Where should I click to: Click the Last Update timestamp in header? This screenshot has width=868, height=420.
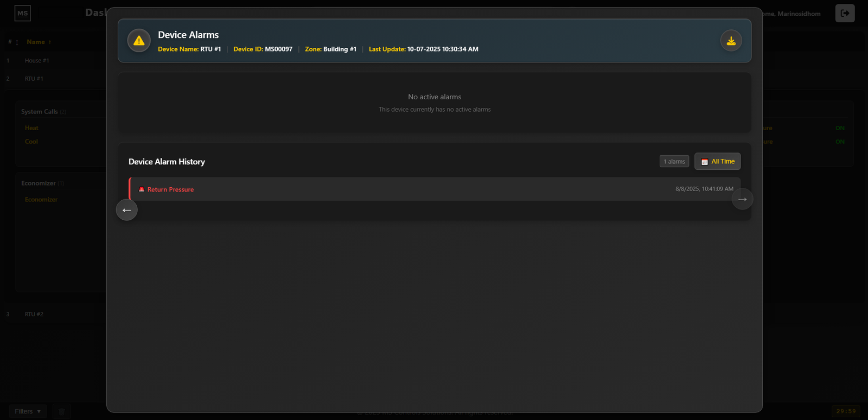pyautogui.click(x=424, y=49)
